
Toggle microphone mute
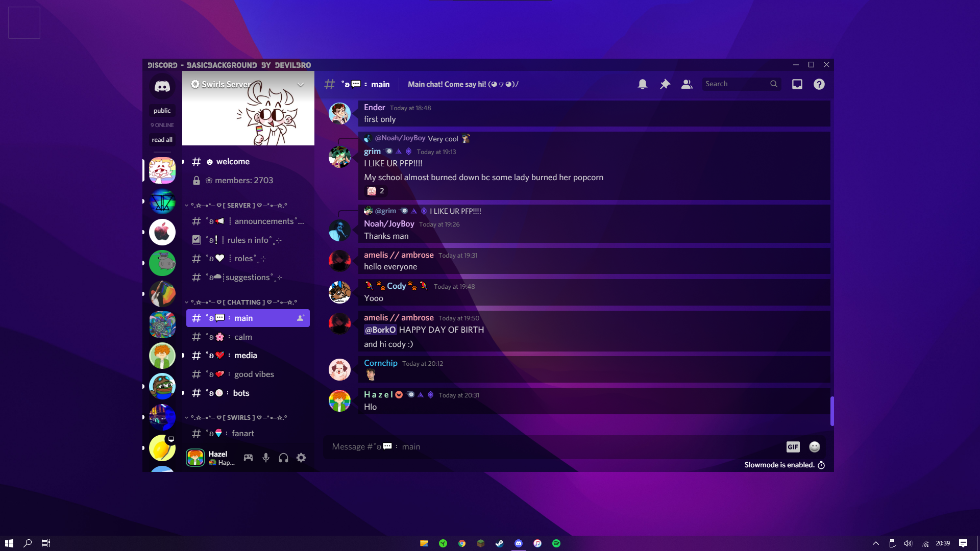(x=266, y=458)
